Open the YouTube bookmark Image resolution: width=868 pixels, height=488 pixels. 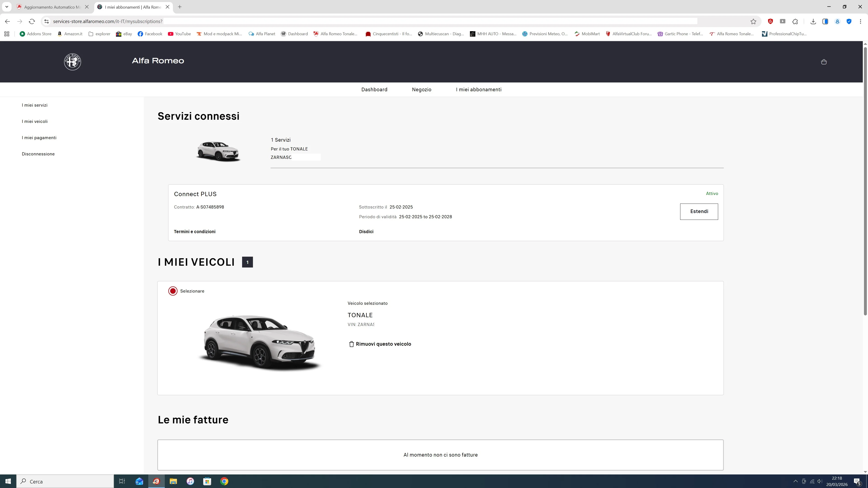coord(179,34)
